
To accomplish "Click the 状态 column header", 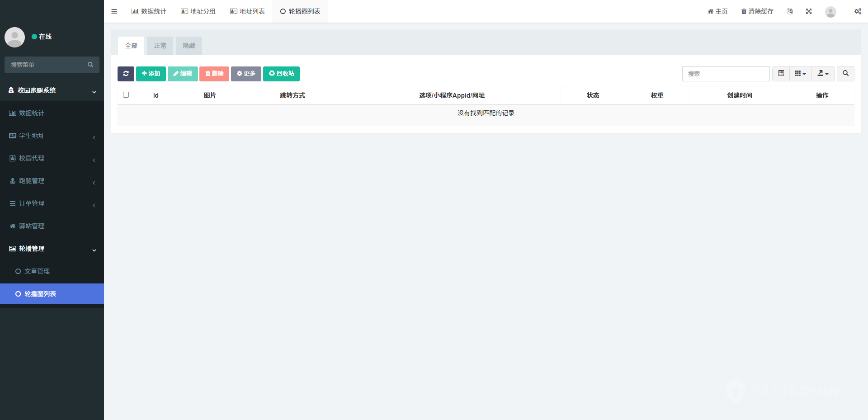I will (593, 95).
